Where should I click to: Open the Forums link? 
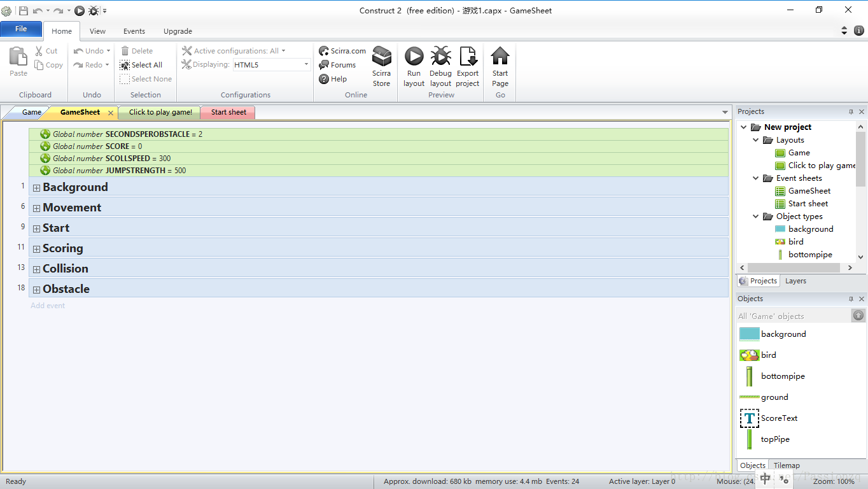337,65
